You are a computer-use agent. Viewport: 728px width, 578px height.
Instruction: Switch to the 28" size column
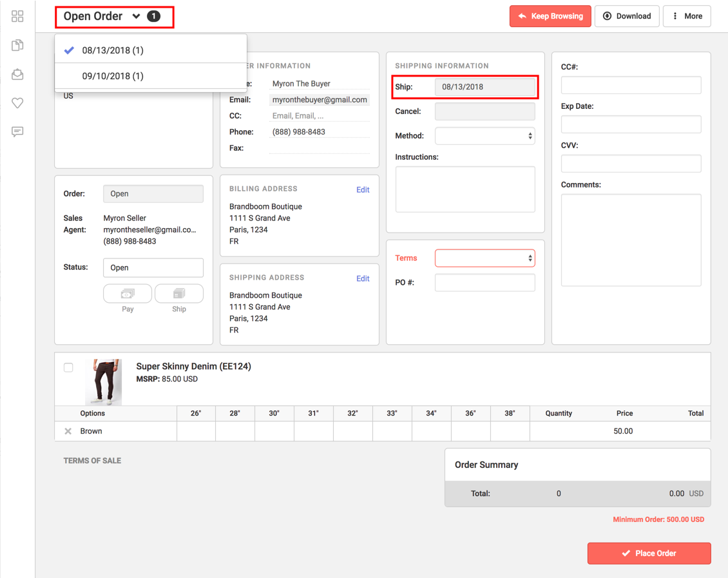[x=235, y=413]
